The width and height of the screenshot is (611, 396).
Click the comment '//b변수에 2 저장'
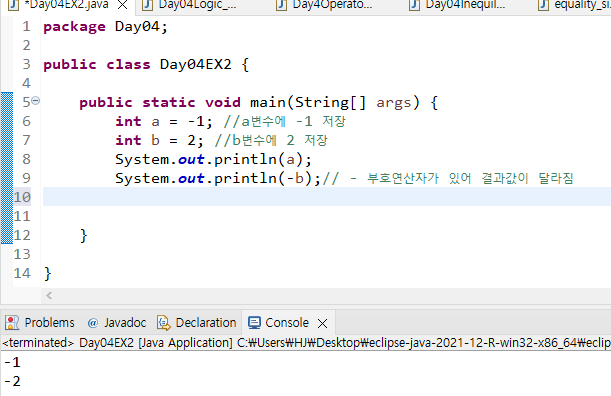(x=271, y=140)
